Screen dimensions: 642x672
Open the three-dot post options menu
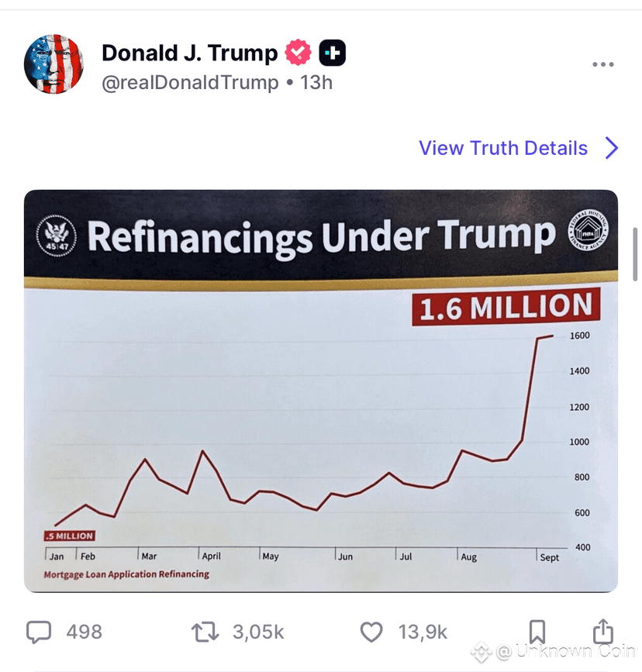pos(603,64)
